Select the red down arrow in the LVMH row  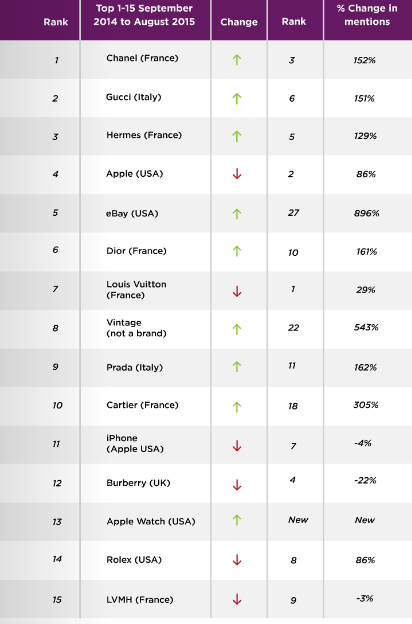pos(237,599)
